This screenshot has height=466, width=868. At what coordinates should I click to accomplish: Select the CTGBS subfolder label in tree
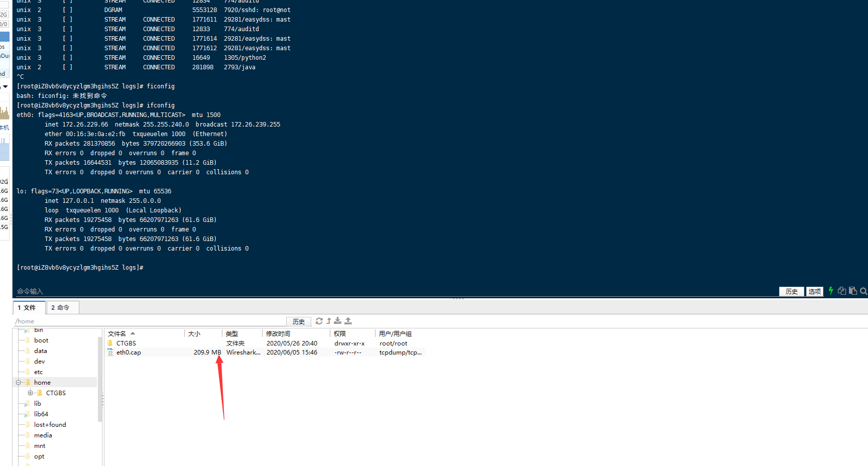pyautogui.click(x=56, y=393)
